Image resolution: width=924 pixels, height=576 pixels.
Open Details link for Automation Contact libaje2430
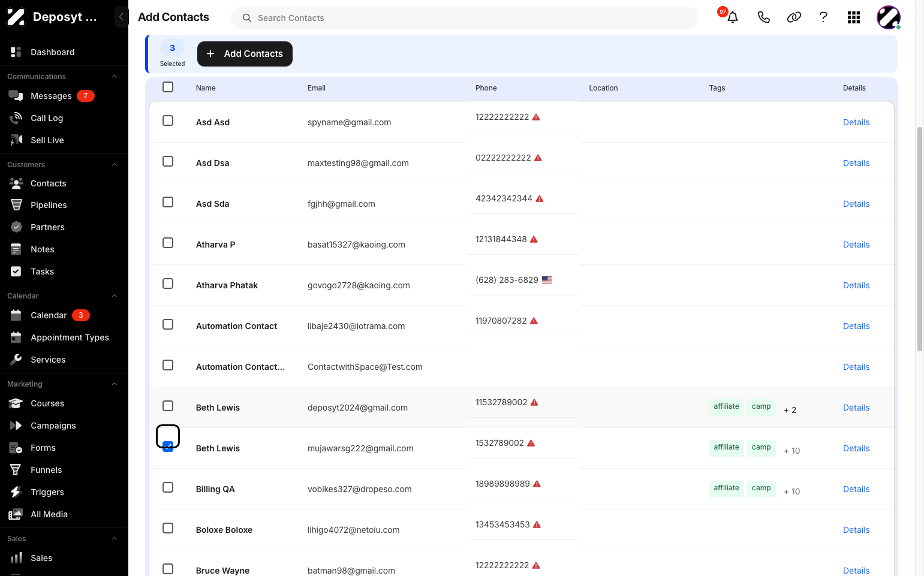tap(856, 326)
